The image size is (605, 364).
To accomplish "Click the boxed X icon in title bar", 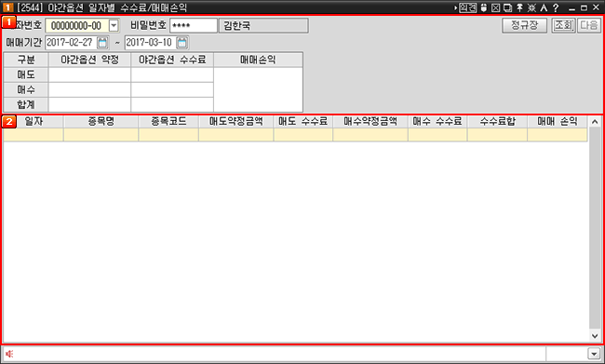I will click(496, 7).
